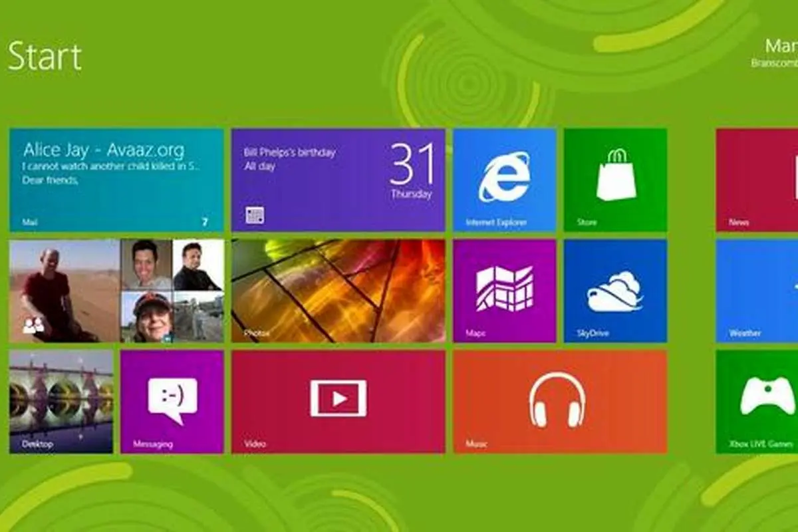The image size is (798, 532).
Task: Open the SkyDrive cloud tile
Action: point(615,291)
